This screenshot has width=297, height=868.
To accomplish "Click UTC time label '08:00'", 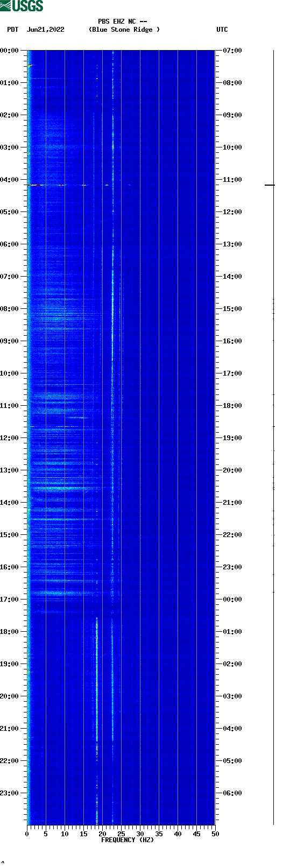I will click(x=232, y=83).
